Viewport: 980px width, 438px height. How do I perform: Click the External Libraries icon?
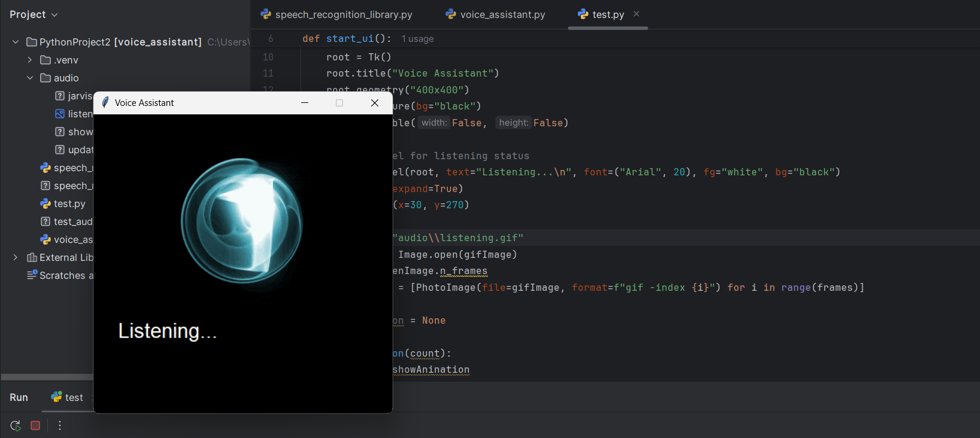coord(32,257)
